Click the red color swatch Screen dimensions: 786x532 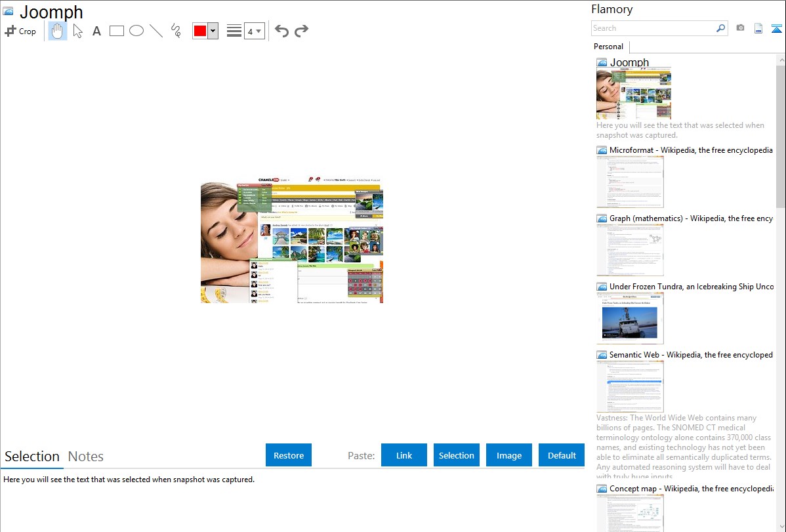[x=200, y=31]
